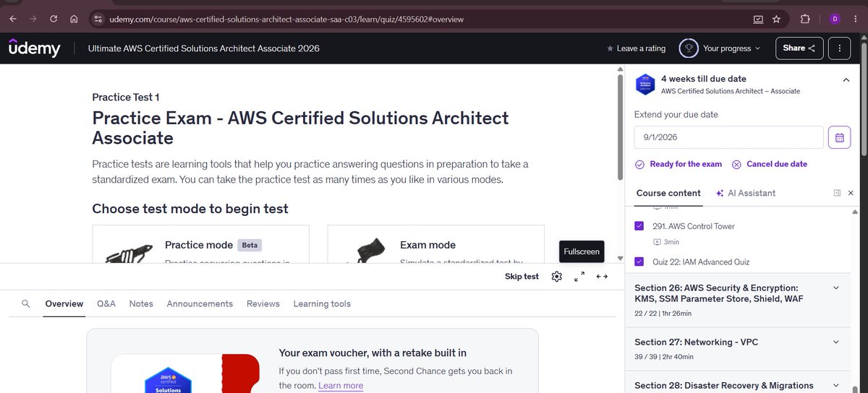Viewport: 868px width, 393px height.
Task: Click the due date field showing 9/1/2026
Action: click(729, 137)
